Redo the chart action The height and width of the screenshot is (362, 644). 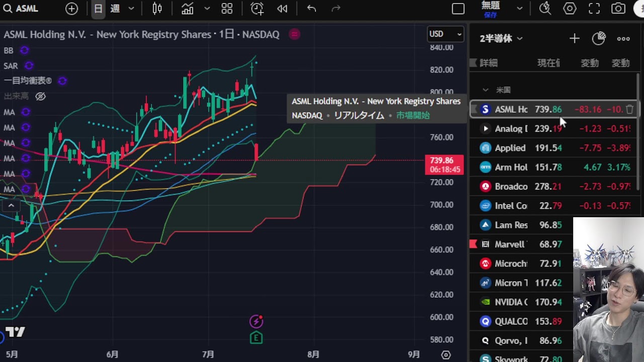tap(336, 9)
